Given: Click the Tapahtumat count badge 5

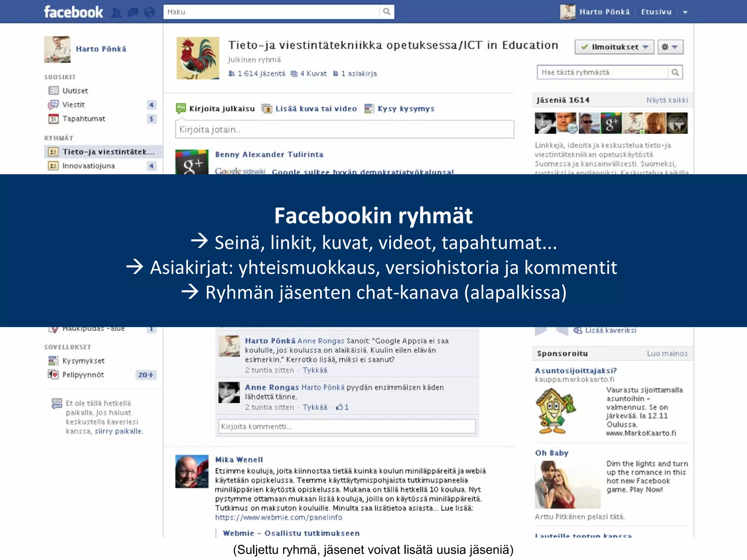Looking at the screenshot, I should 151,119.
